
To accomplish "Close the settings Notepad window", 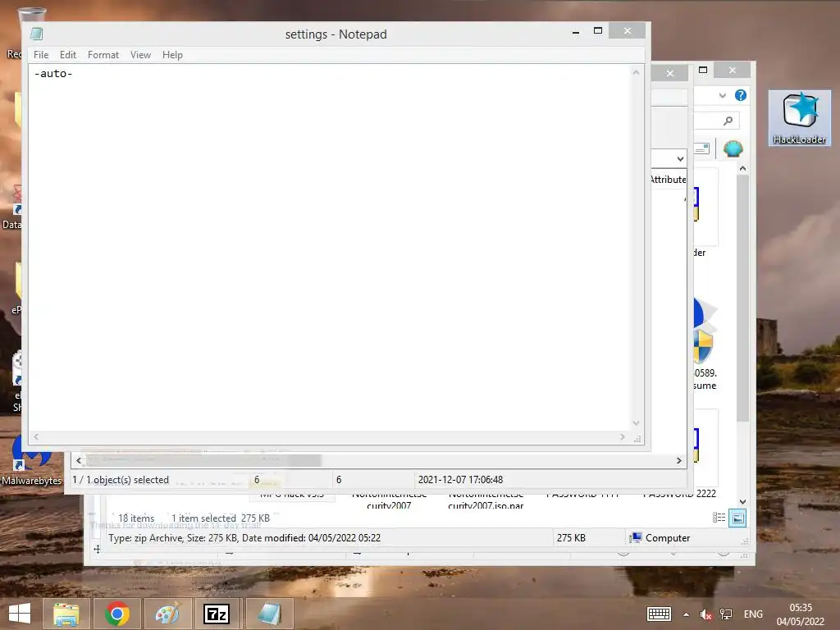I will coord(628,31).
